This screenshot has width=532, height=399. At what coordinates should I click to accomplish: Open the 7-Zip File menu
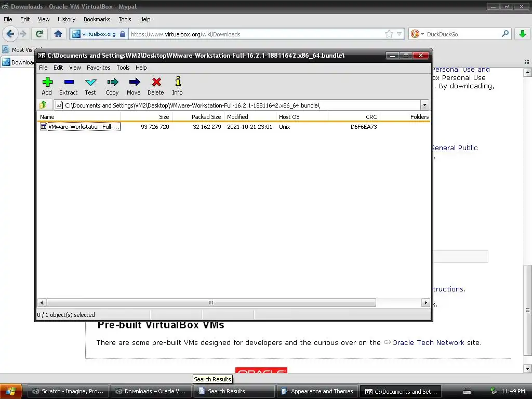[43, 68]
